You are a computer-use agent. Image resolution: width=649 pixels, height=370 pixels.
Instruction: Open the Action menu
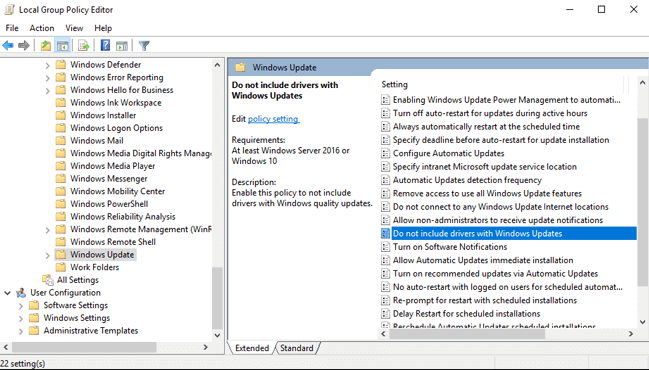tap(42, 28)
